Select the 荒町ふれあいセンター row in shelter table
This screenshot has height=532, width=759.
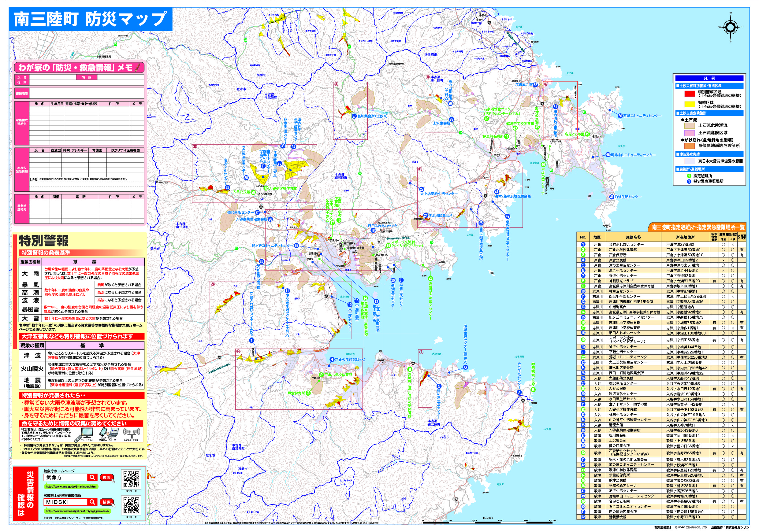pos(627,245)
